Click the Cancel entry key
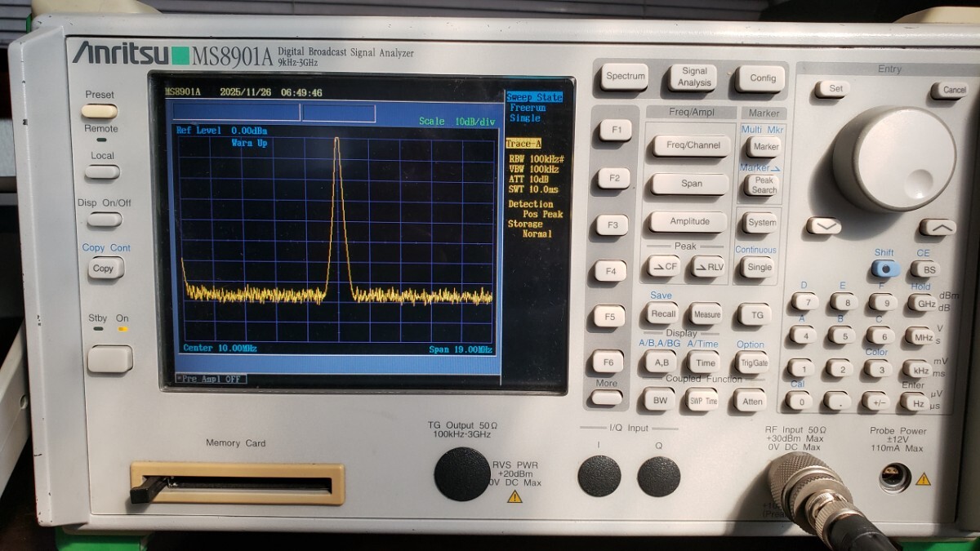Screen dimensions: 980x551 click(x=950, y=91)
